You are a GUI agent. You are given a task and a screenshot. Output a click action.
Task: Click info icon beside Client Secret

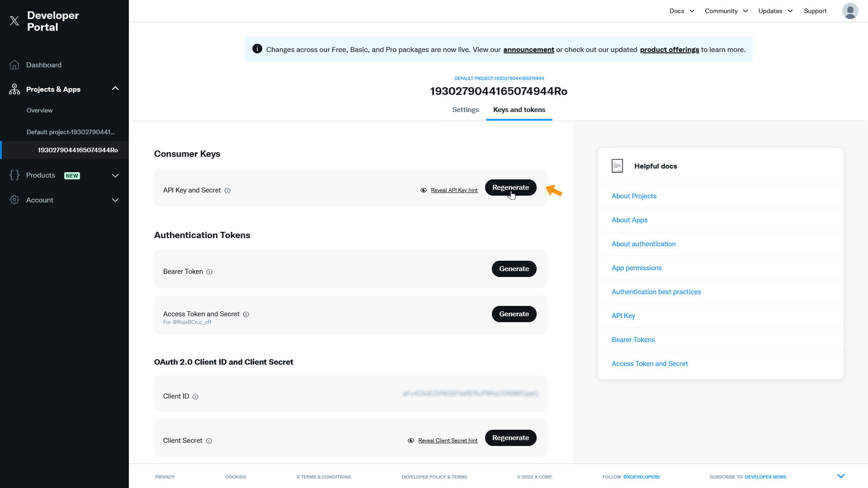tap(209, 441)
